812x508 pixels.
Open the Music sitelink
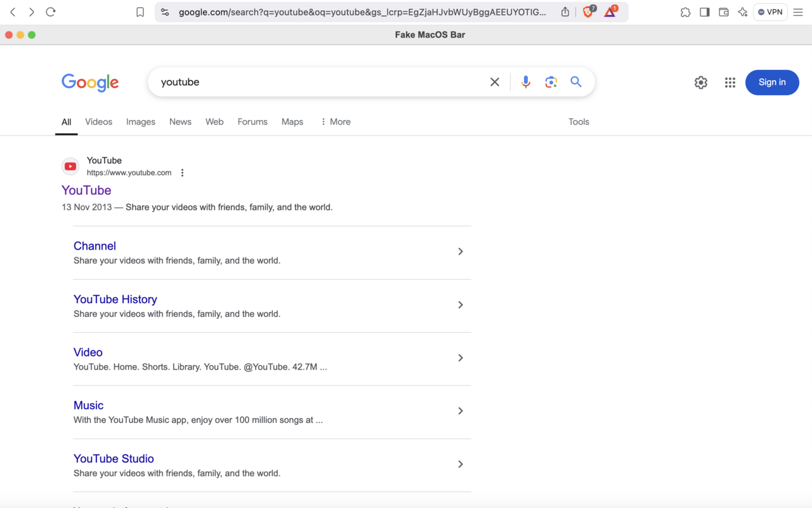[88, 406]
